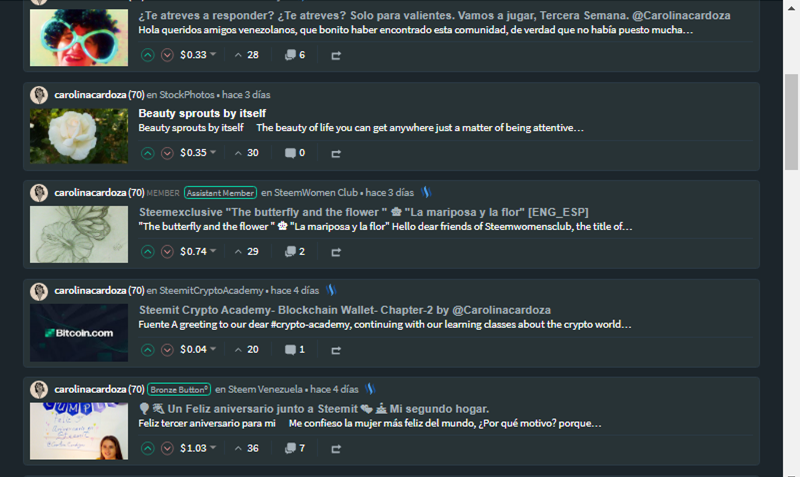Toggle upvote on the $1.03 post

(147, 448)
